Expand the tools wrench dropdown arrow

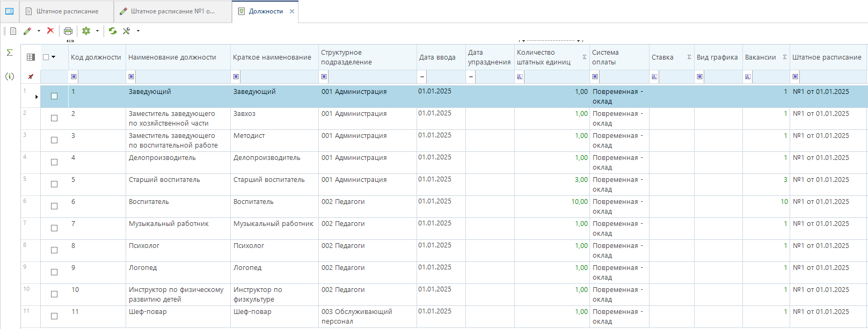click(x=138, y=31)
